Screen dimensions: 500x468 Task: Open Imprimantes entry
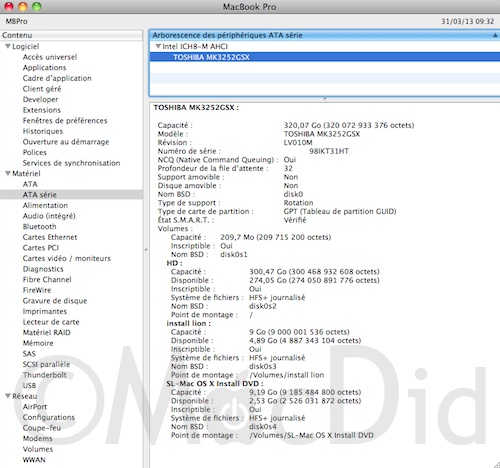(x=45, y=311)
